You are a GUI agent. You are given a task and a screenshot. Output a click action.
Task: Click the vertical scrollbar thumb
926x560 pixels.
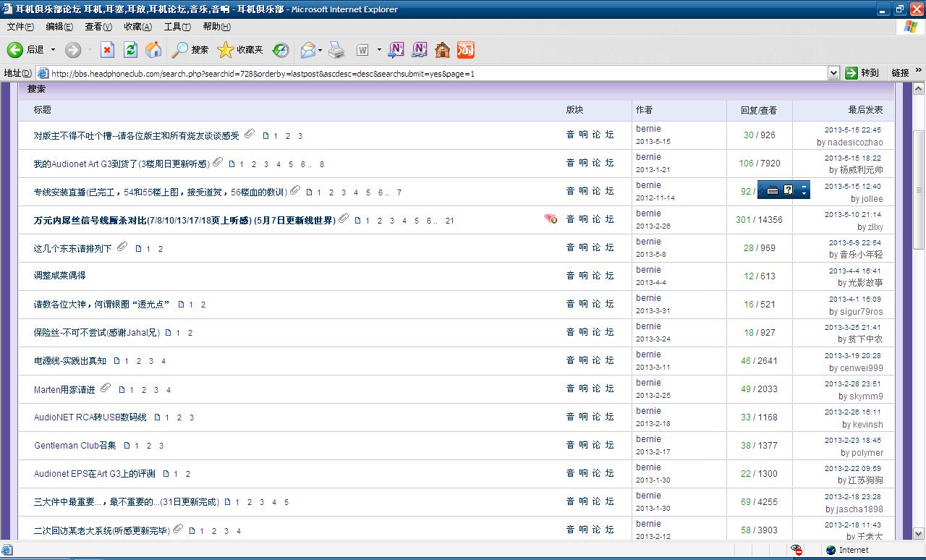[x=919, y=190]
